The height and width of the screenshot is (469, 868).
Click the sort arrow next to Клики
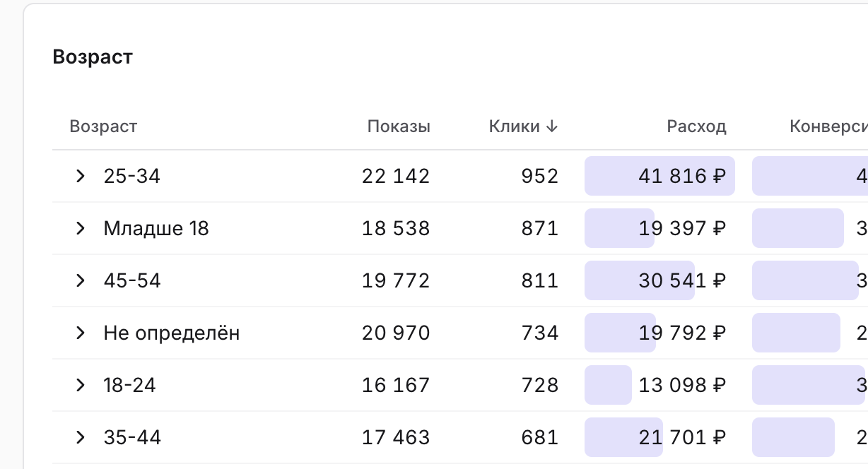552,126
